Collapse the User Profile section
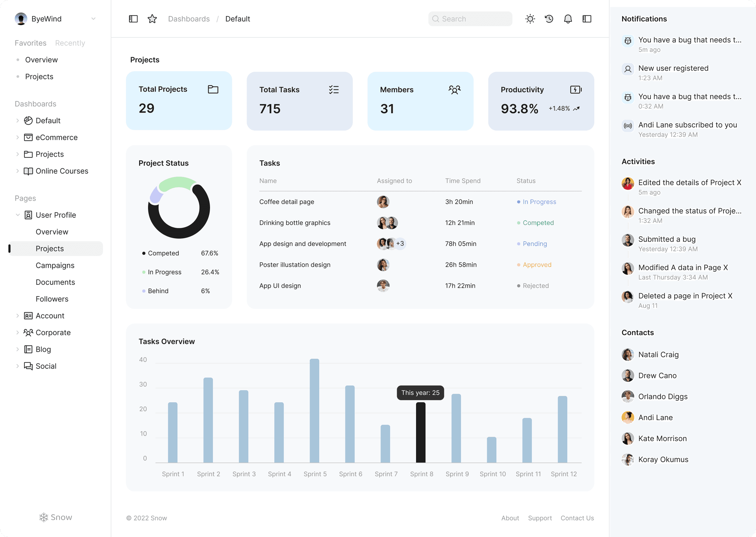This screenshot has width=756, height=537. (18, 215)
